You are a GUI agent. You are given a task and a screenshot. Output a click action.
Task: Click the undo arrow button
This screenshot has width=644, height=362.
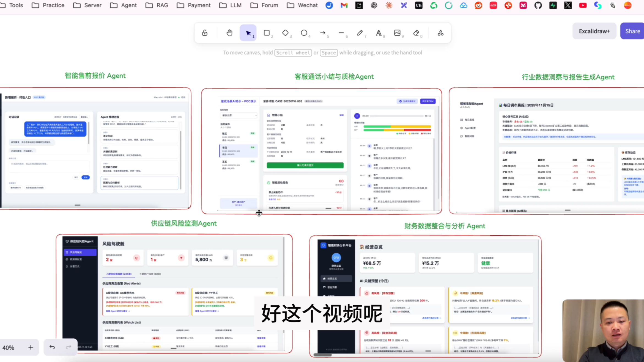click(52, 347)
